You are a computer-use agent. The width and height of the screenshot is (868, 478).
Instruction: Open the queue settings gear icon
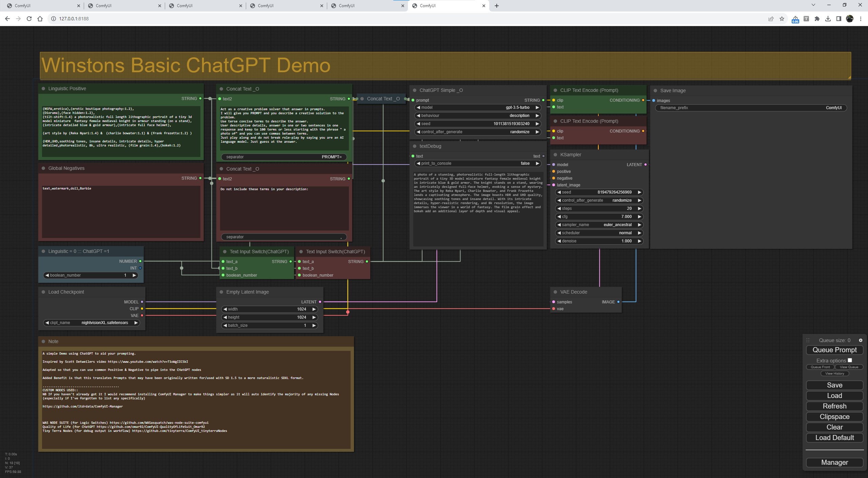click(861, 340)
